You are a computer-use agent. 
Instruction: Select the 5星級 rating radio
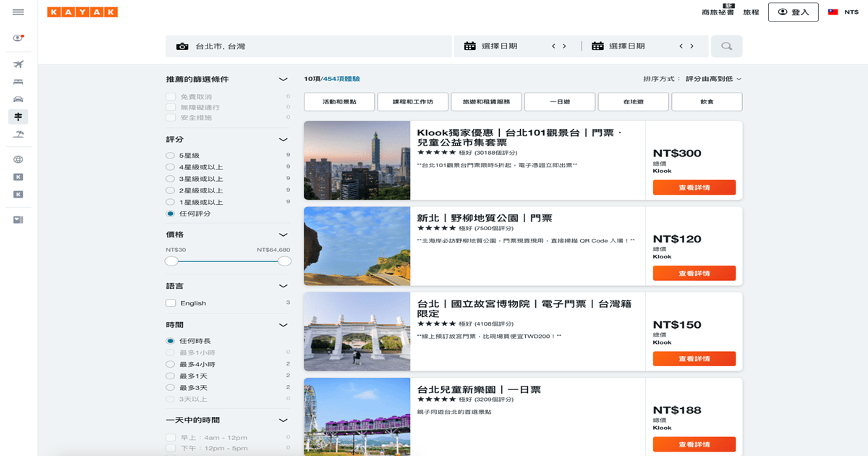click(x=170, y=156)
